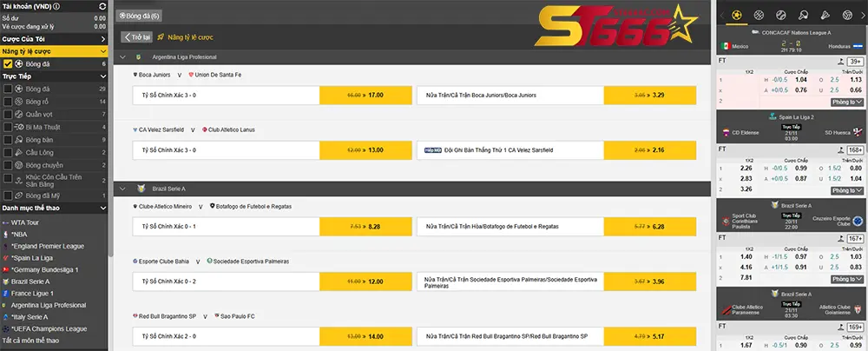868x351 pixels.
Task: Click the star icon next to the Nâng tỷ lệ cược heading
Action: [161, 37]
